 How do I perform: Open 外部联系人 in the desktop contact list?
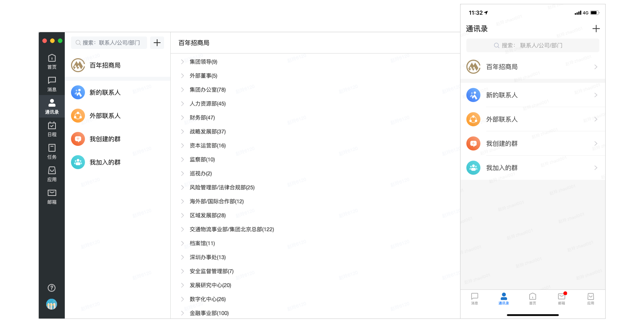pyautogui.click(x=105, y=116)
